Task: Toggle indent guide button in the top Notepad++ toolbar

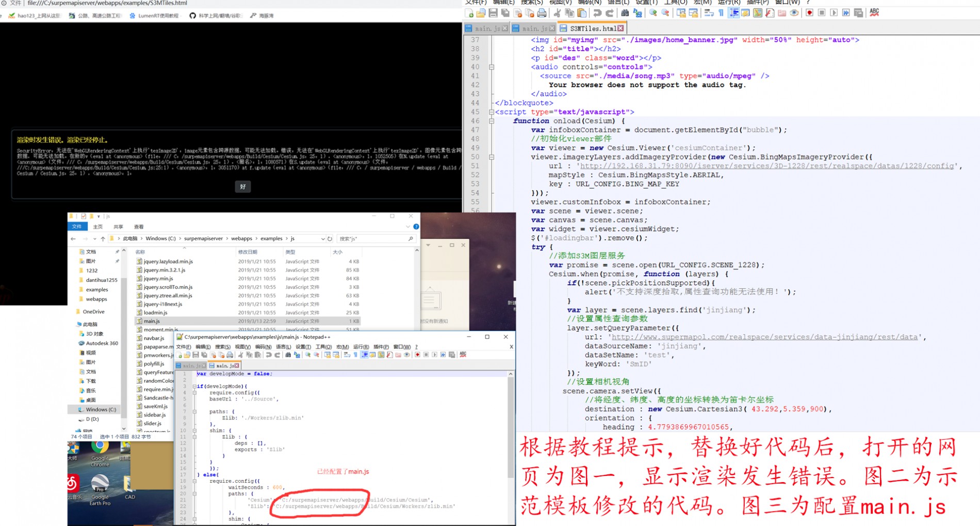Action: pyautogui.click(x=733, y=13)
